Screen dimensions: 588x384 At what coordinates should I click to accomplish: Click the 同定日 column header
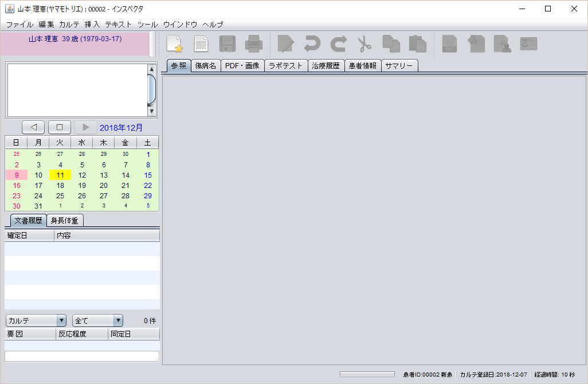point(134,334)
